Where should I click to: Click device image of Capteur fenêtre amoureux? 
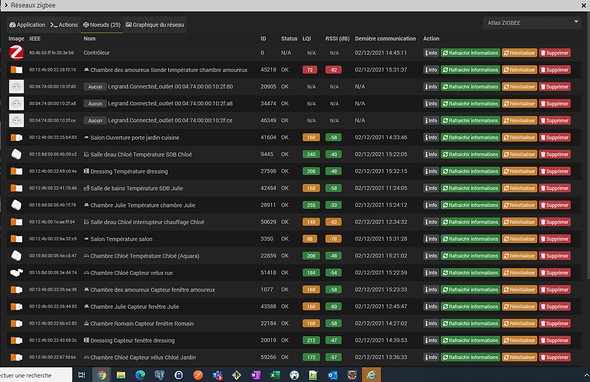16,290
